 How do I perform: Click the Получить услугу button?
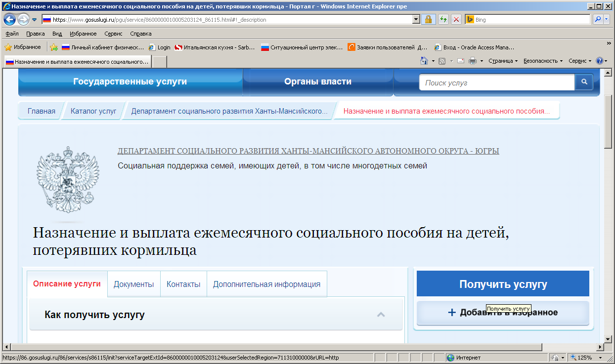coord(503,284)
